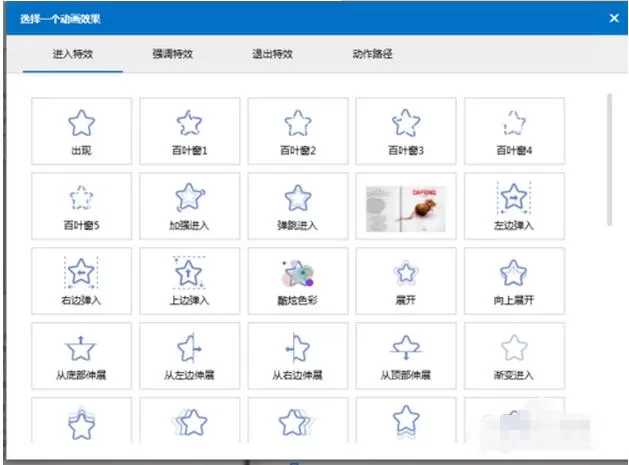Stay on the 进入特效 tab
The width and height of the screenshot is (629, 465).
(x=73, y=54)
